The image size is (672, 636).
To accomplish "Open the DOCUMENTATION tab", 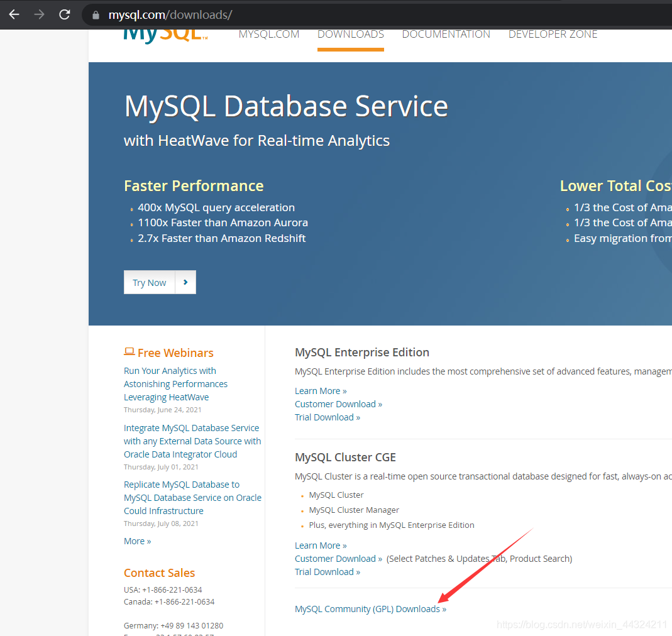I will pos(446,35).
